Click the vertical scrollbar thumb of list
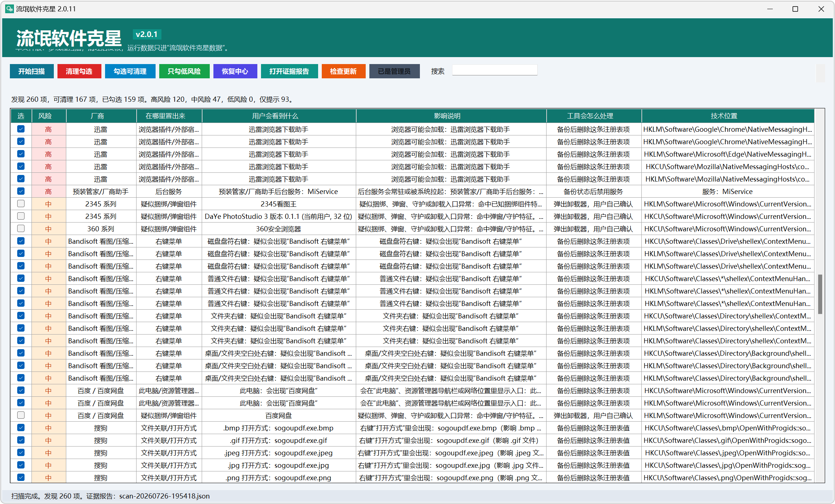The height and width of the screenshot is (504, 835). point(820,294)
